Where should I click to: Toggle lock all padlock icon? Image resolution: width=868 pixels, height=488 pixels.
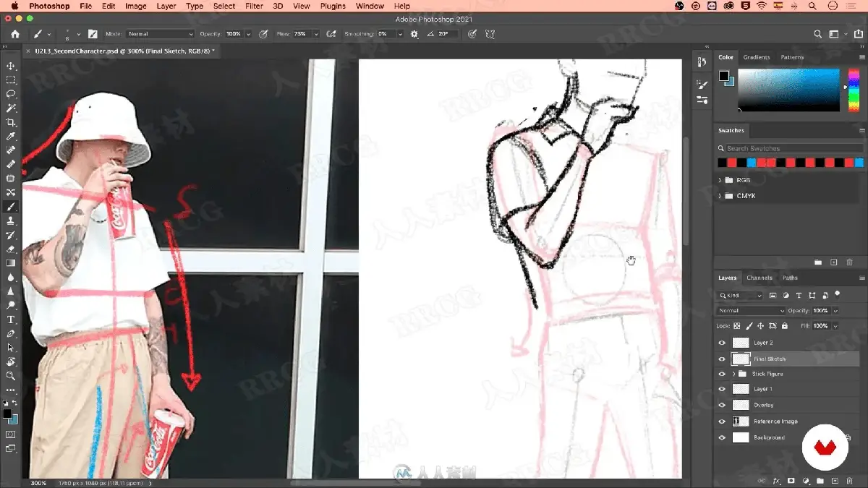tap(784, 326)
